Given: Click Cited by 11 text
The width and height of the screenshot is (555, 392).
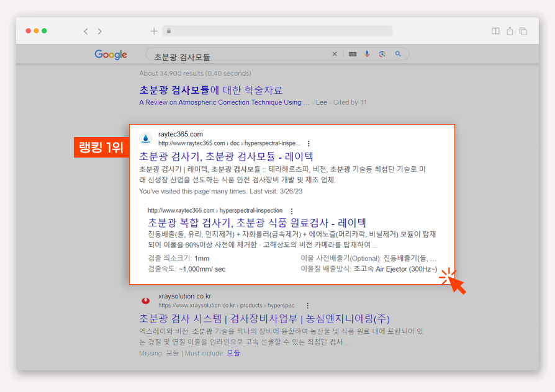Looking at the screenshot, I should click(350, 102).
